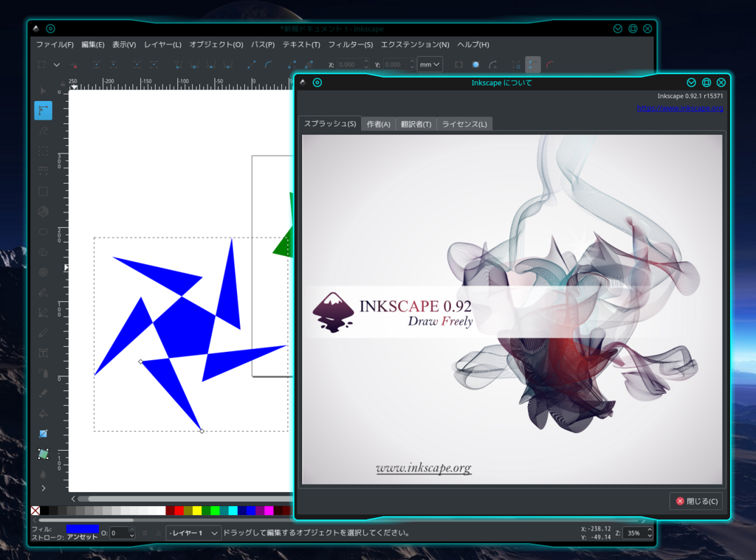Click the 閉じる(C) close button
The height and width of the screenshot is (560, 756).
point(696,501)
